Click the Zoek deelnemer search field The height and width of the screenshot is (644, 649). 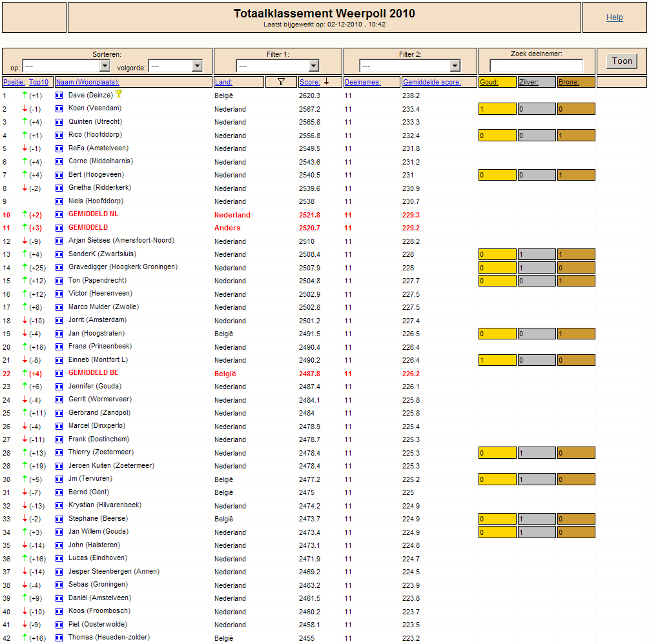coord(536,66)
